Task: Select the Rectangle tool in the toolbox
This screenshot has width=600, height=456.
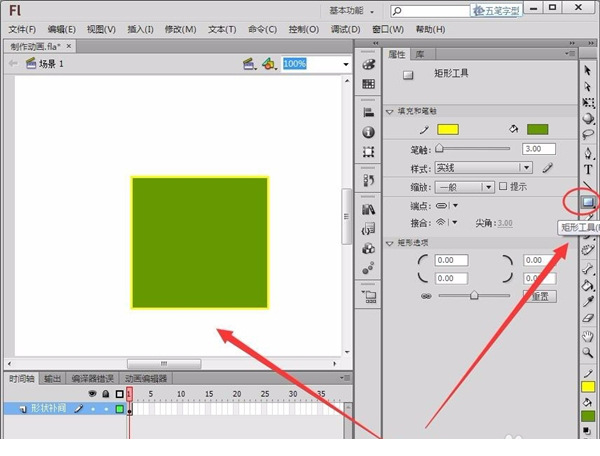Action: [588, 201]
